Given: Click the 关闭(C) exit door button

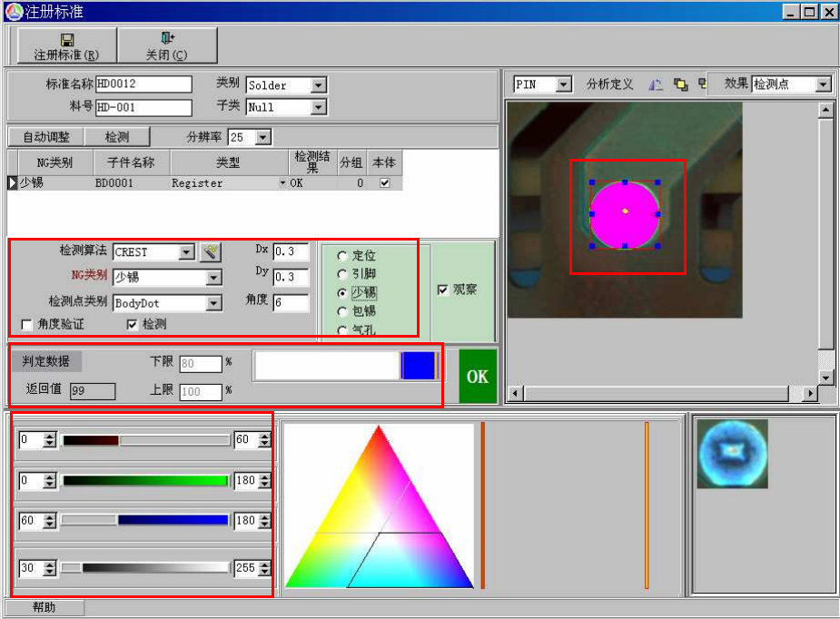Looking at the screenshot, I should 167,46.
